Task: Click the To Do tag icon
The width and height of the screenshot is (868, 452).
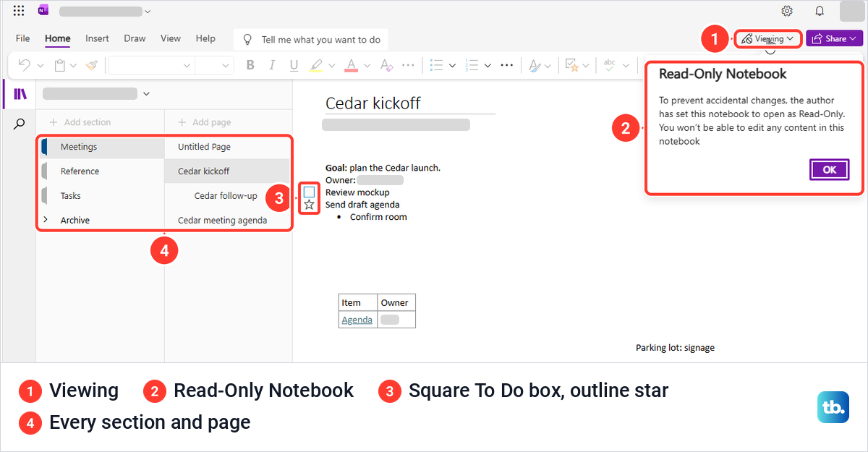Action: pyautogui.click(x=571, y=65)
